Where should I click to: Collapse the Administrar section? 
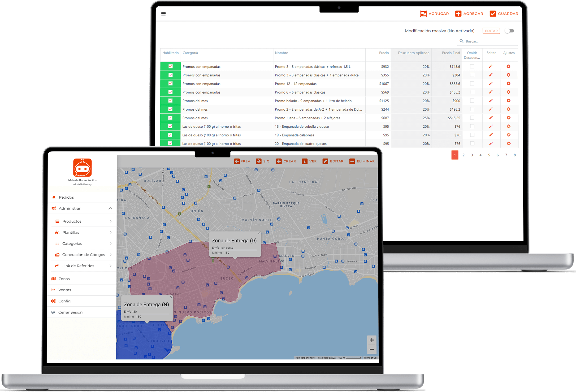[x=110, y=209]
